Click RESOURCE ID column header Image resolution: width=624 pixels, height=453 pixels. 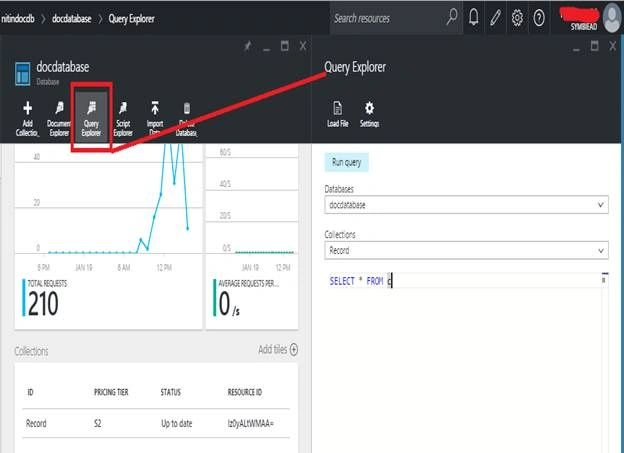pyautogui.click(x=245, y=392)
